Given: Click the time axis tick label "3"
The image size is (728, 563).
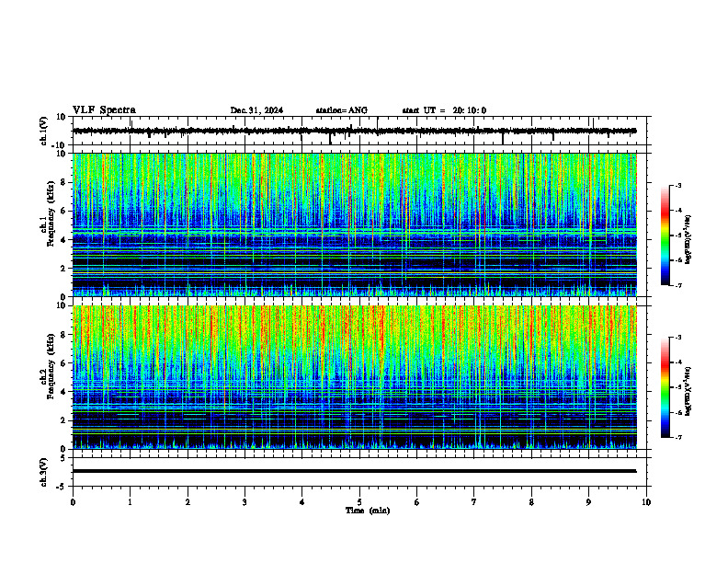Looking at the screenshot, I should [x=245, y=502].
